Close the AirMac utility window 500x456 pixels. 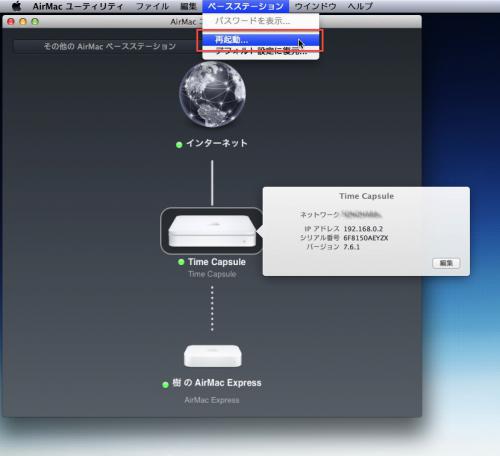click(x=11, y=22)
